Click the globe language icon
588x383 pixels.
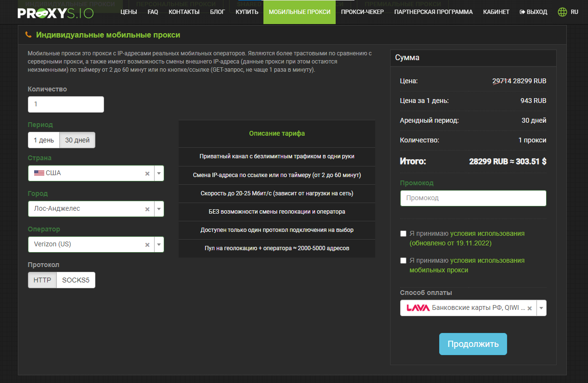562,12
